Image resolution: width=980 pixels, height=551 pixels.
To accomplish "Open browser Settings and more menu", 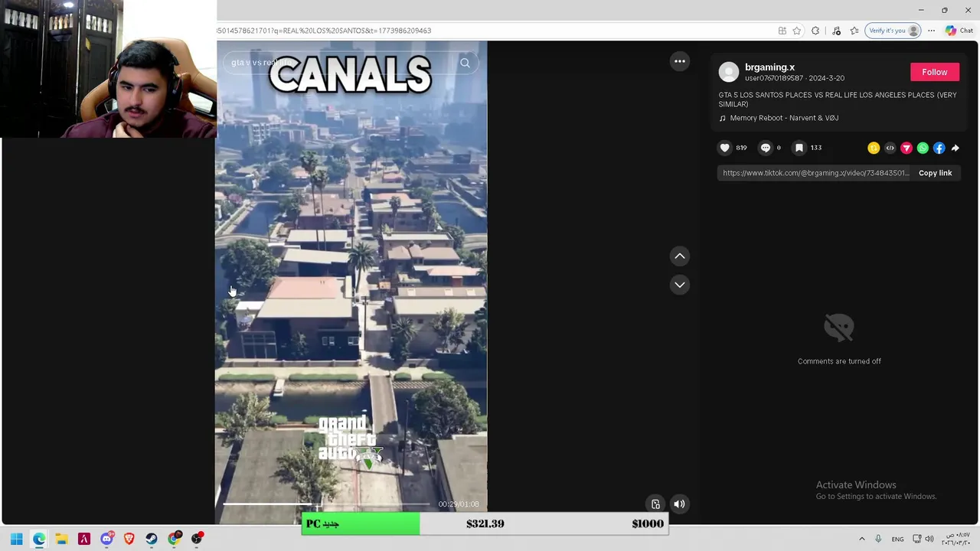I will click(x=931, y=31).
